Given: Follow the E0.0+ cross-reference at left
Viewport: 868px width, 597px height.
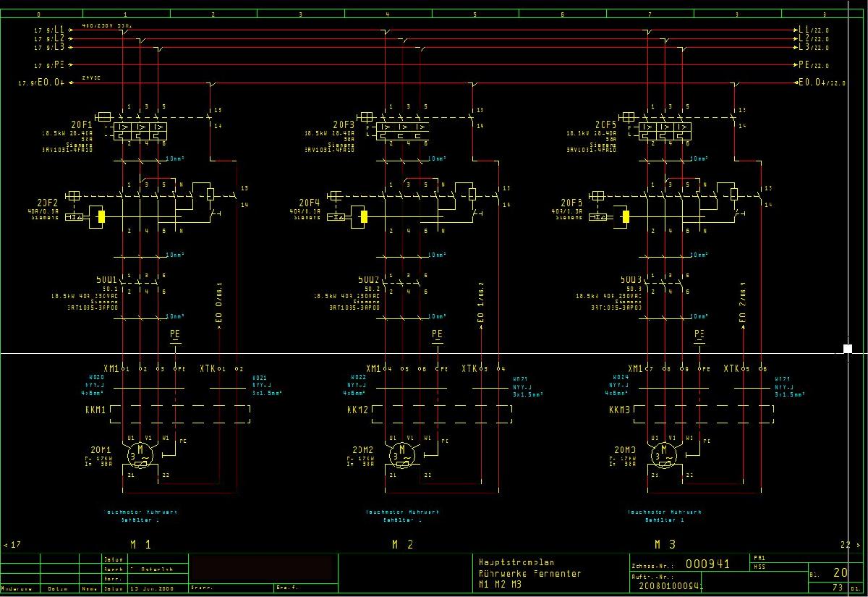Looking at the screenshot, I should point(42,83).
